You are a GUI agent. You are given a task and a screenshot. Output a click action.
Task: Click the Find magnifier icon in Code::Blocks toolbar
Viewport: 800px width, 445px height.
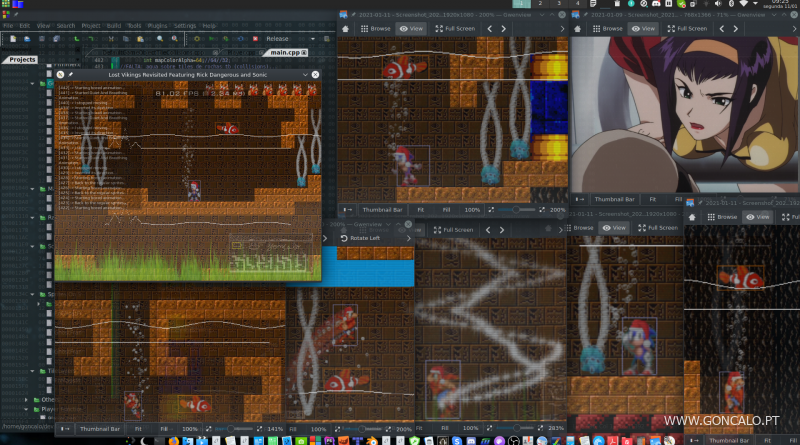point(160,39)
